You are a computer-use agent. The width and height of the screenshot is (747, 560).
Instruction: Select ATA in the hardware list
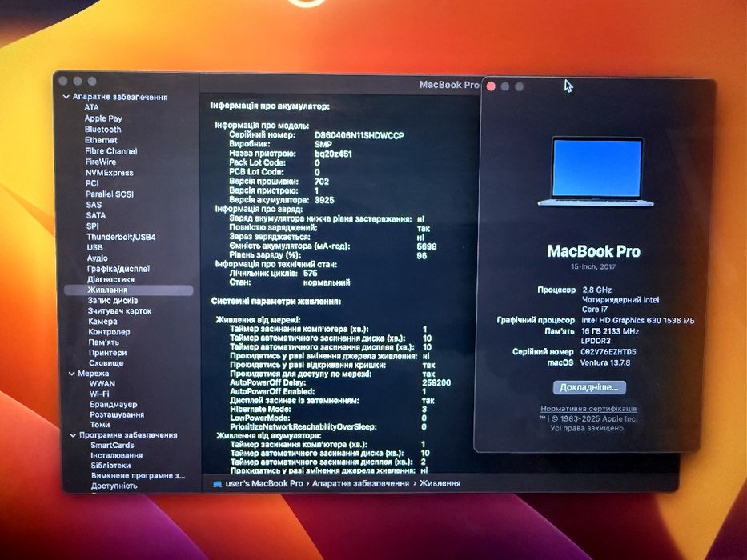pyautogui.click(x=91, y=108)
